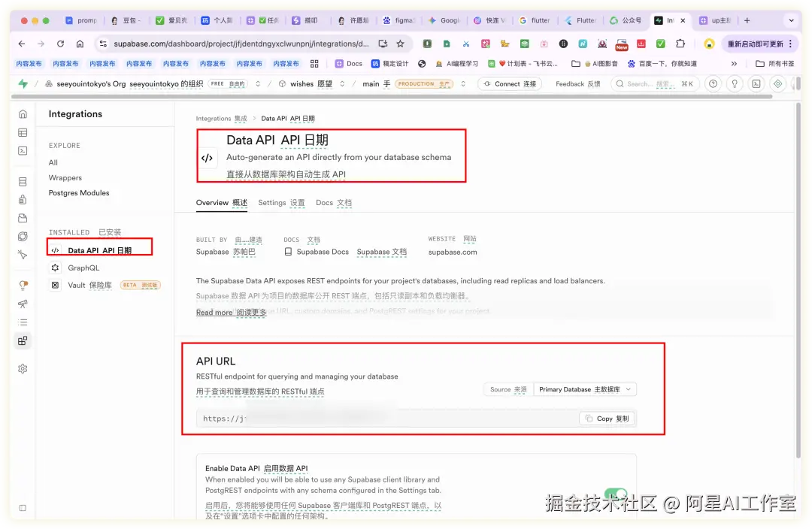
Task: Open the Table Editor sidebar icon
Action: [x=23, y=132]
